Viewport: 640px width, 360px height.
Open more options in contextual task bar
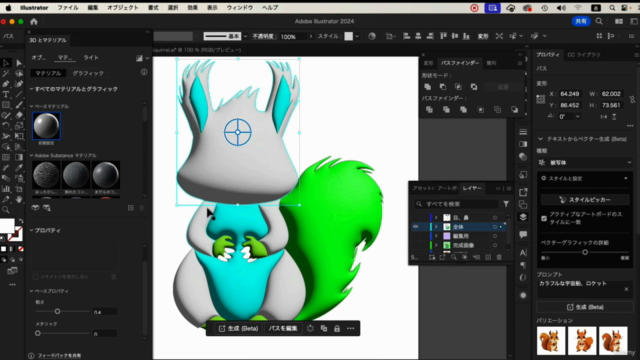[351, 329]
